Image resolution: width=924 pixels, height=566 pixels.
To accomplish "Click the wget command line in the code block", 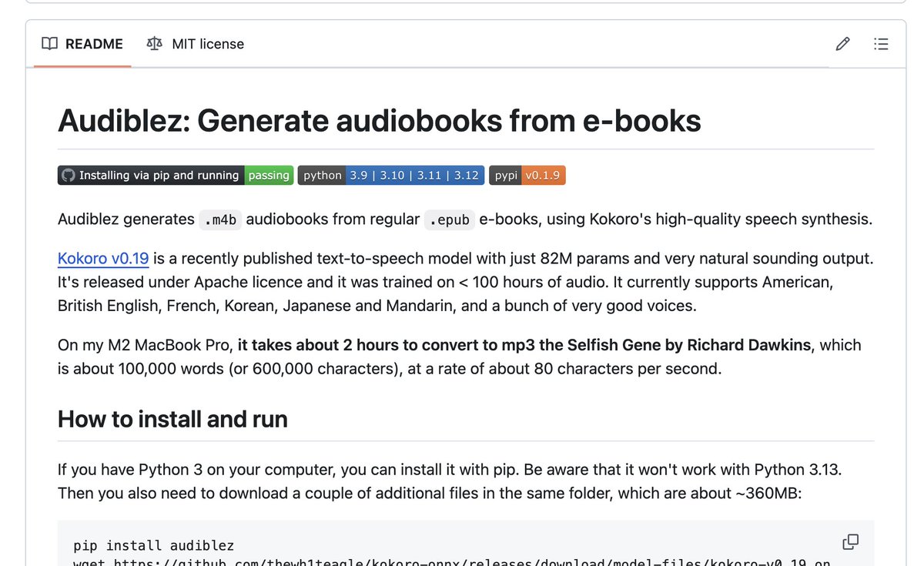I will point(453,562).
